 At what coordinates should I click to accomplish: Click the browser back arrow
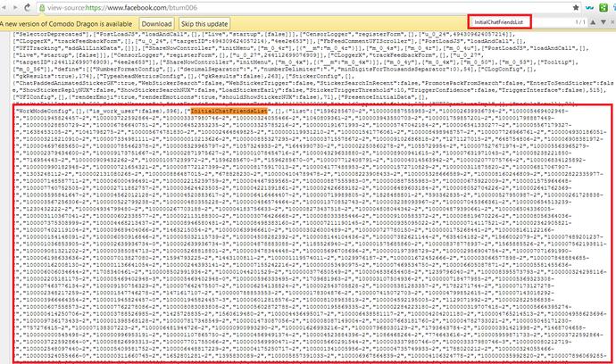[x=4, y=7]
